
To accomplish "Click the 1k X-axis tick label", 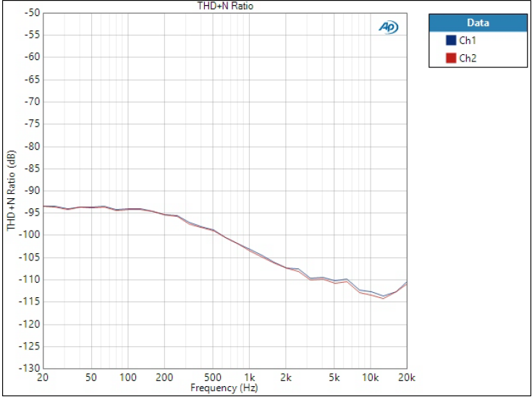I will click(250, 377).
